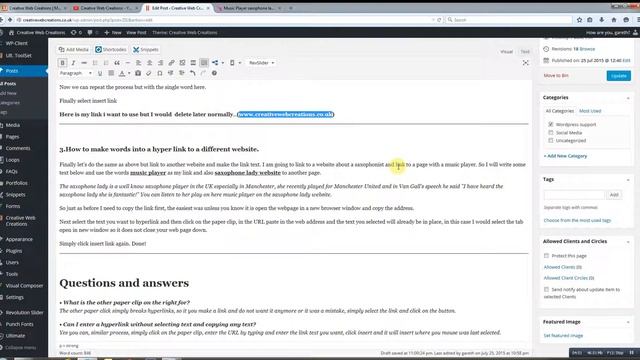Click the insert link chain icon
640x360 pixels.
171,63
